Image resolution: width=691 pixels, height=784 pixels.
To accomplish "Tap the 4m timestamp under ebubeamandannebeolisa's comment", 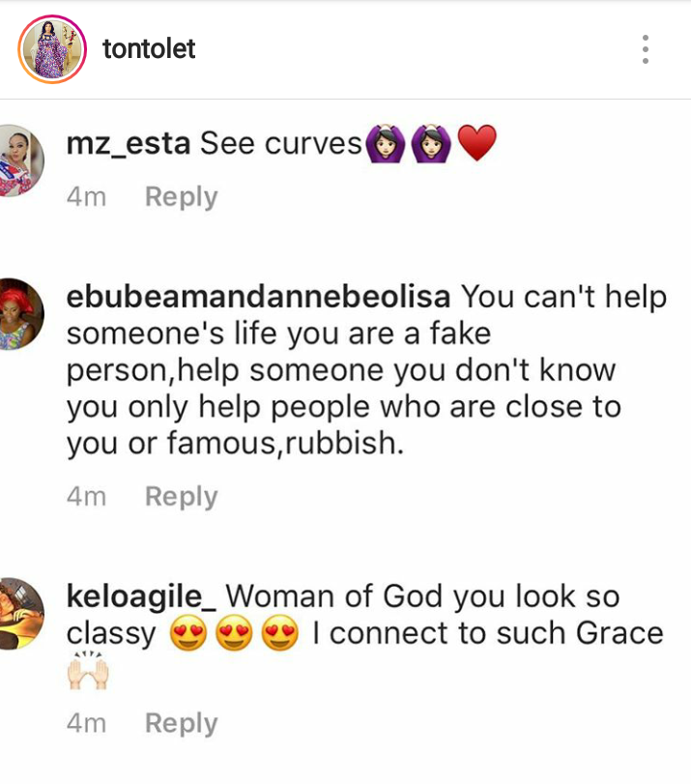I will click(x=86, y=497).
